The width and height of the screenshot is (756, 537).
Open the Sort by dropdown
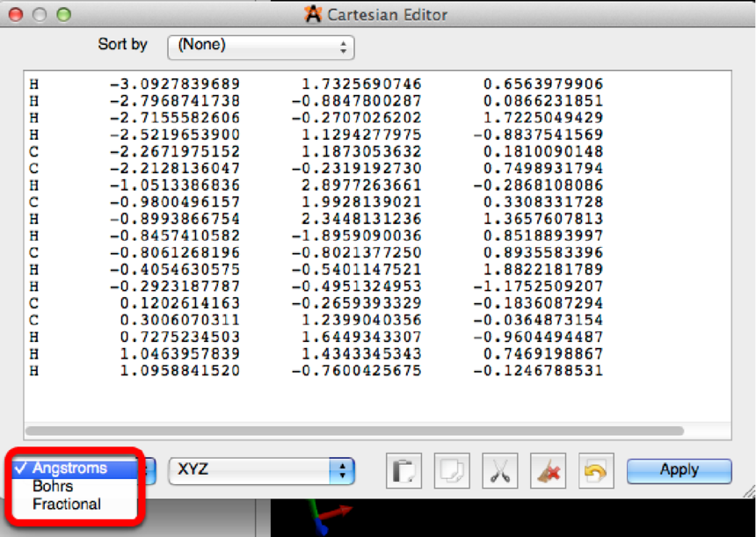(x=261, y=46)
